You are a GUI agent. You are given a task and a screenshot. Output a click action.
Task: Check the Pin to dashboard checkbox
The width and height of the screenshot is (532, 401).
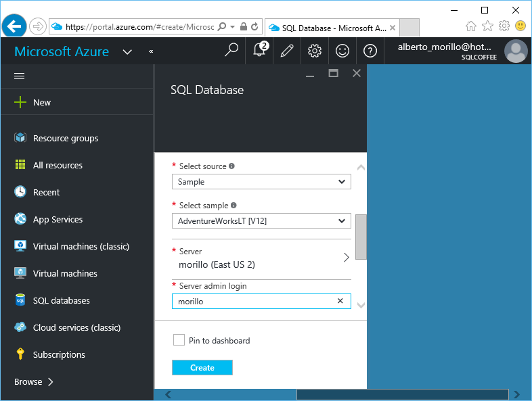pyautogui.click(x=179, y=339)
